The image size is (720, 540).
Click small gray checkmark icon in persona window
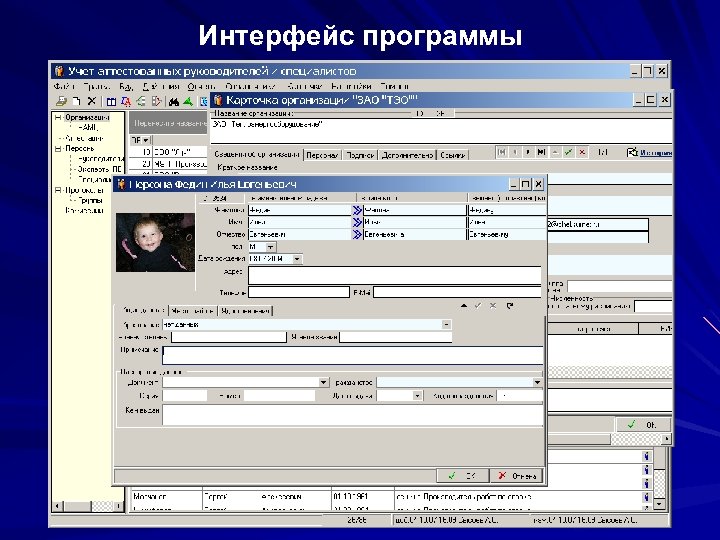pyautogui.click(x=478, y=306)
